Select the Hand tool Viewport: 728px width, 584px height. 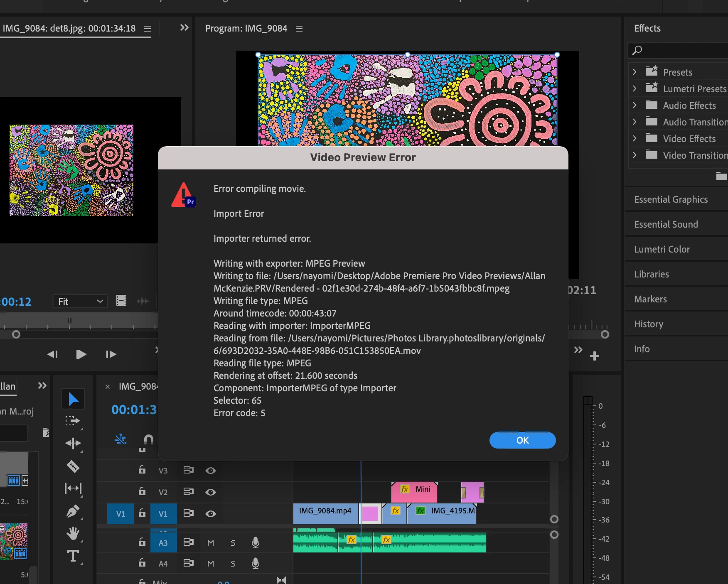tap(73, 533)
